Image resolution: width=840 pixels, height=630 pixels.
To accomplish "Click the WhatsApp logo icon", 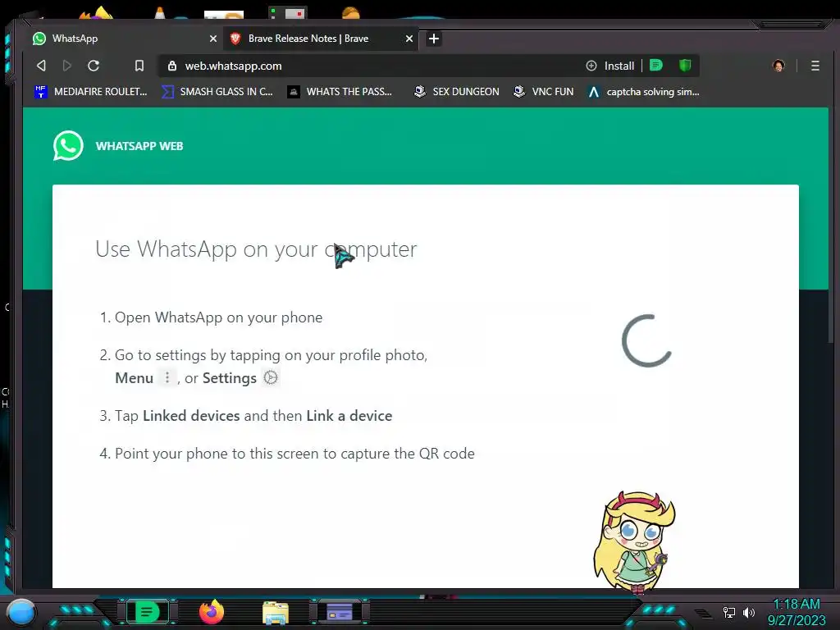I will pos(68,146).
